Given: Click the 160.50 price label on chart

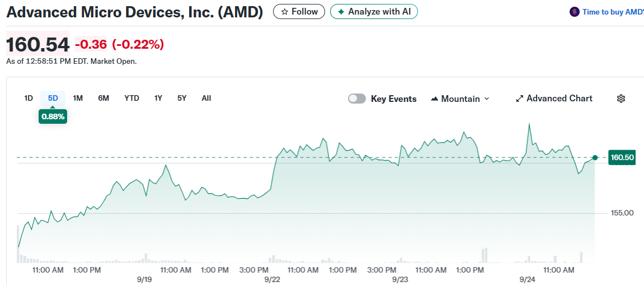Looking at the screenshot, I should coord(622,157).
